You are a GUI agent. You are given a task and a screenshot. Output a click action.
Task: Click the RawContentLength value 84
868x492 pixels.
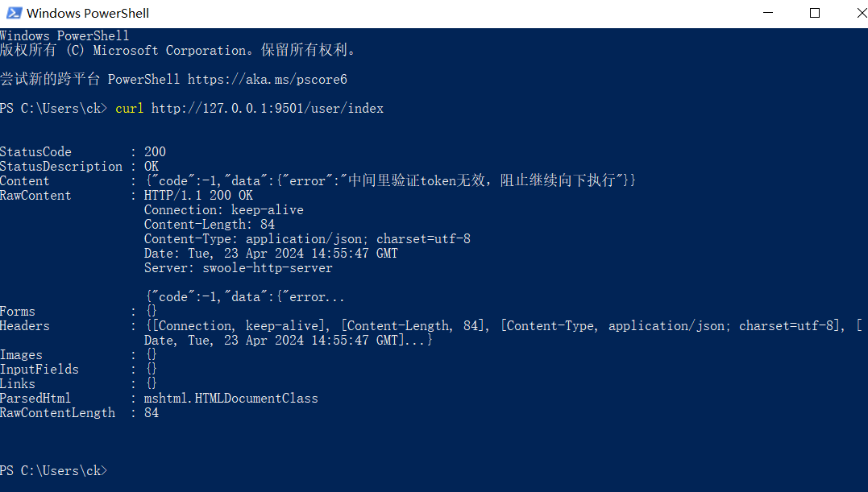point(152,413)
